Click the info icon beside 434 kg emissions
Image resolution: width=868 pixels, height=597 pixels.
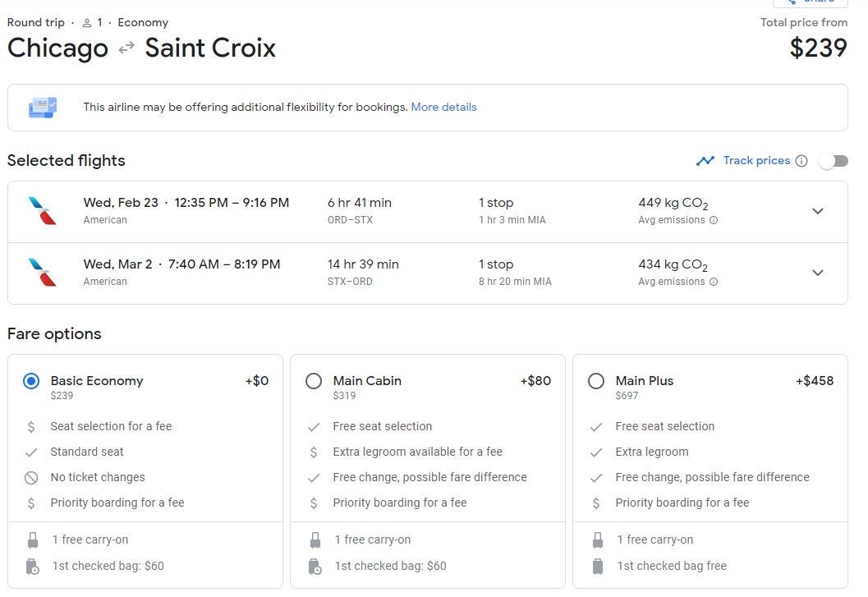714,282
